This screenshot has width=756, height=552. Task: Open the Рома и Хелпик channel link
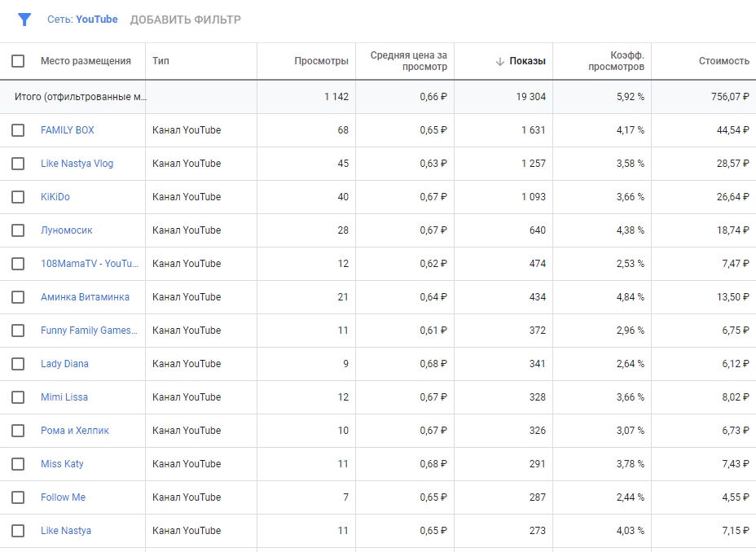point(75,431)
